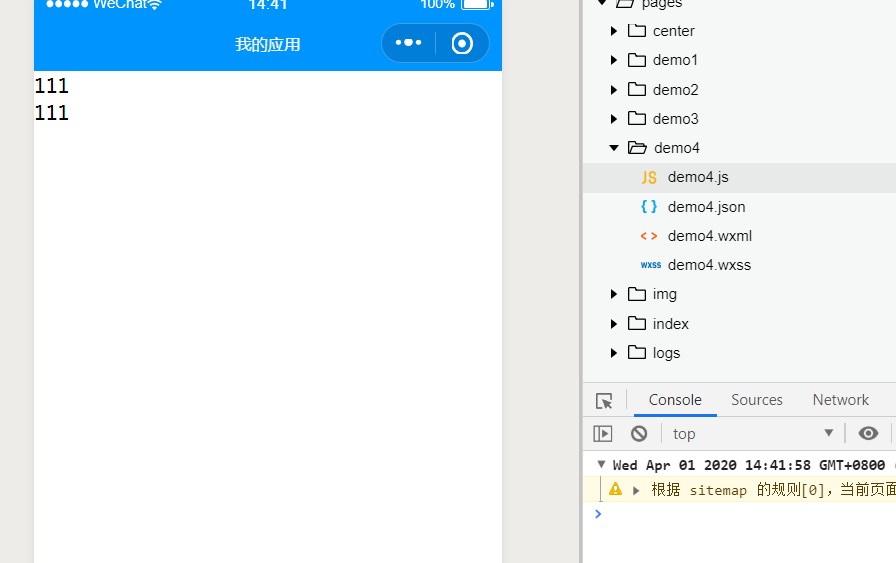Select the logs folder name
The image size is (896, 563).
(x=666, y=353)
